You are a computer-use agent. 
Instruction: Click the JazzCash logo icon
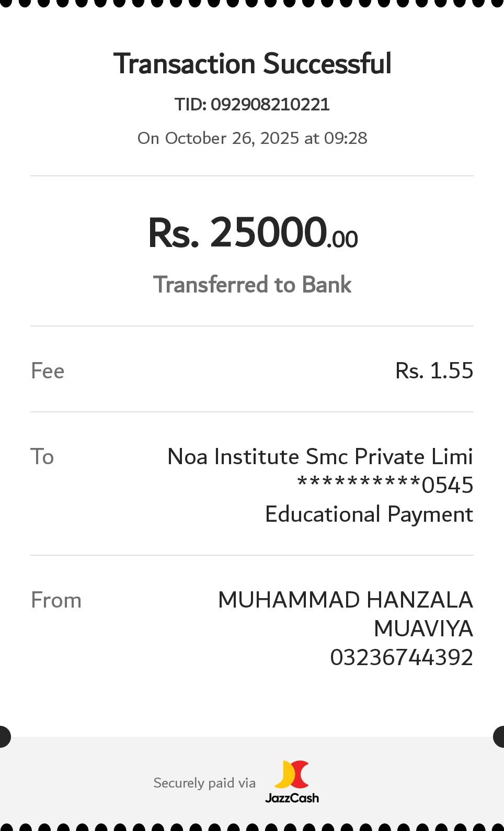(x=292, y=774)
